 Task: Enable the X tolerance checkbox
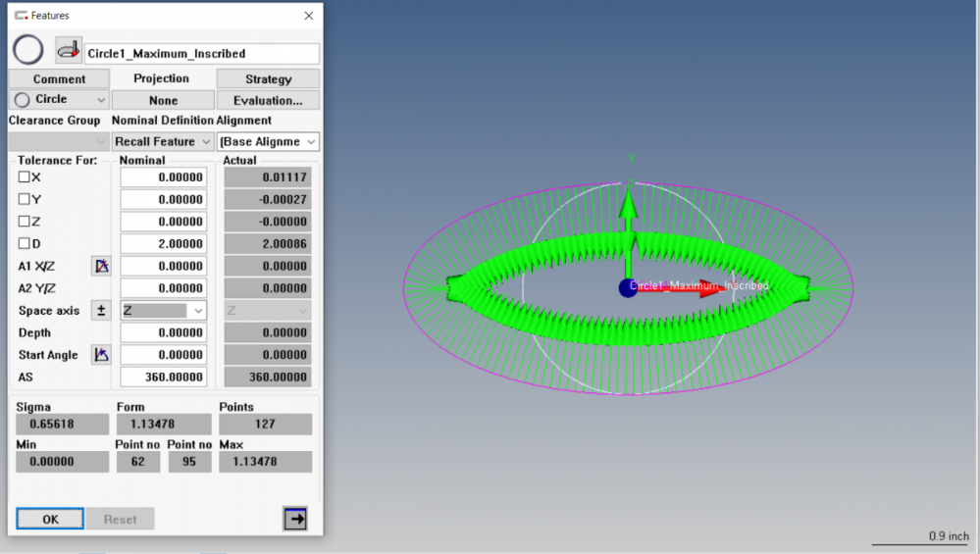(25, 177)
